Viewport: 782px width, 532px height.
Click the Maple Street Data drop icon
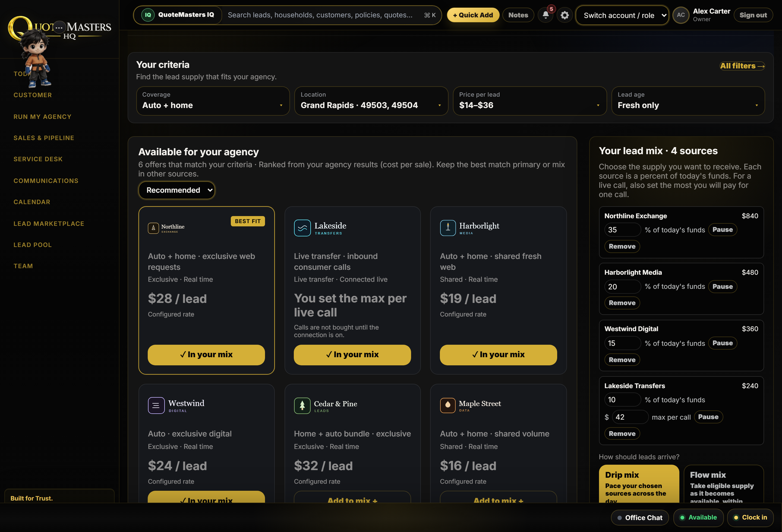[x=448, y=405]
